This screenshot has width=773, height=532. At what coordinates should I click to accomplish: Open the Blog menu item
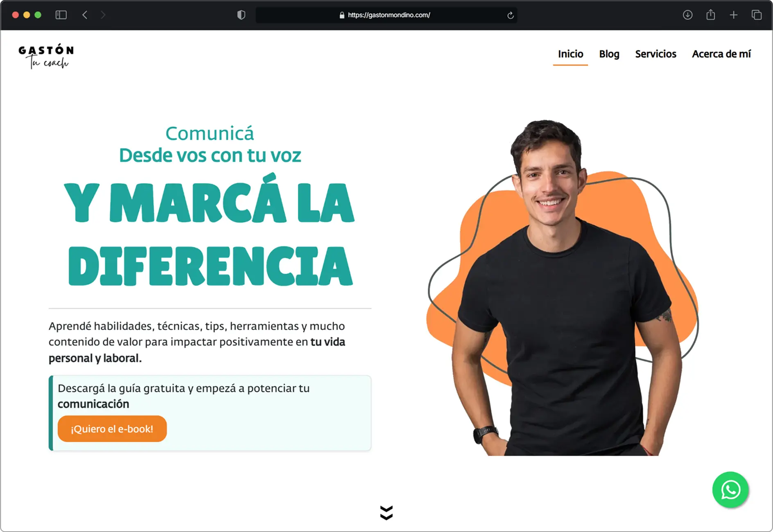(x=609, y=54)
